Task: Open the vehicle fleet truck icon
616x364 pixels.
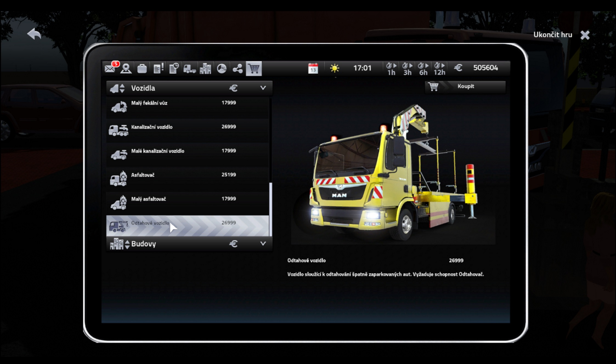Action: coord(190,69)
